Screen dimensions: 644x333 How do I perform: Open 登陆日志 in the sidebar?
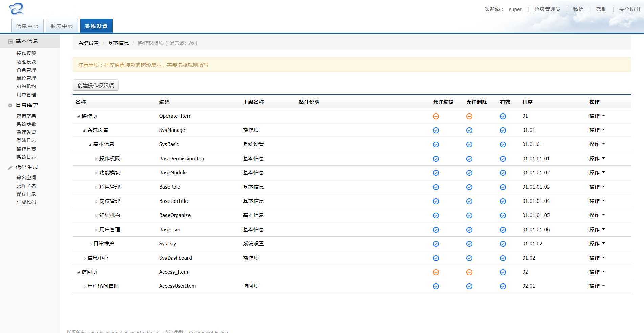26,140
